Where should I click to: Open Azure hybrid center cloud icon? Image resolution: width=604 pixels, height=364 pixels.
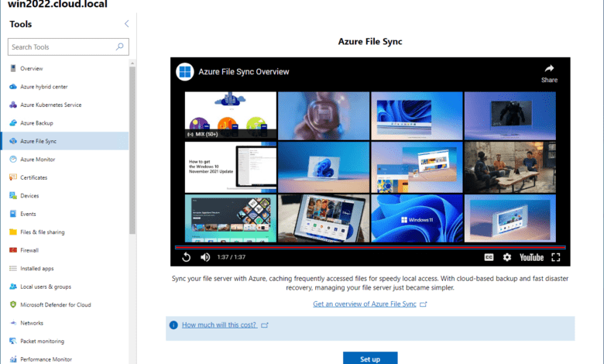pos(13,87)
